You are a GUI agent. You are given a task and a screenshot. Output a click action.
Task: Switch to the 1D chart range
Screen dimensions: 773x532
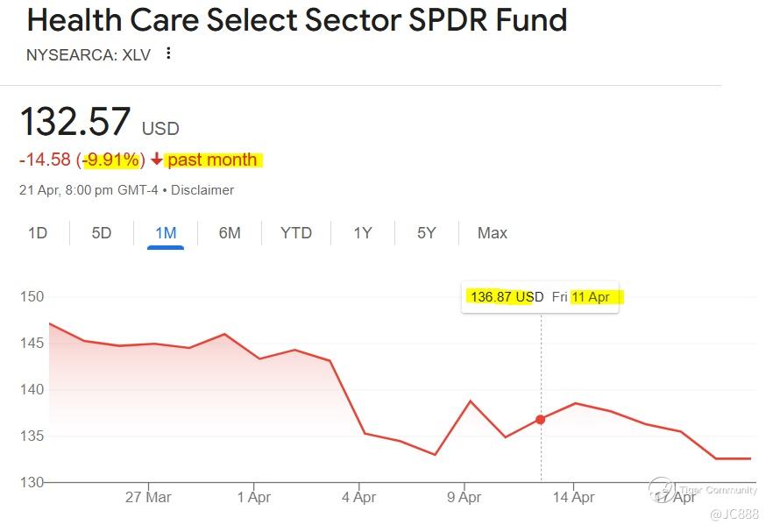pyautogui.click(x=38, y=233)
